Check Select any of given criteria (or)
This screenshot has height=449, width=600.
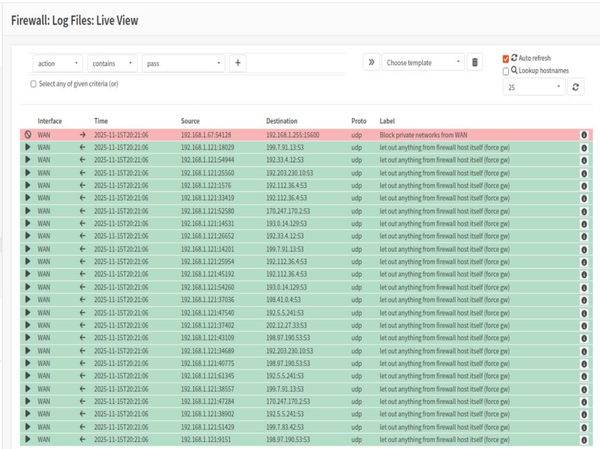point(34,84)
